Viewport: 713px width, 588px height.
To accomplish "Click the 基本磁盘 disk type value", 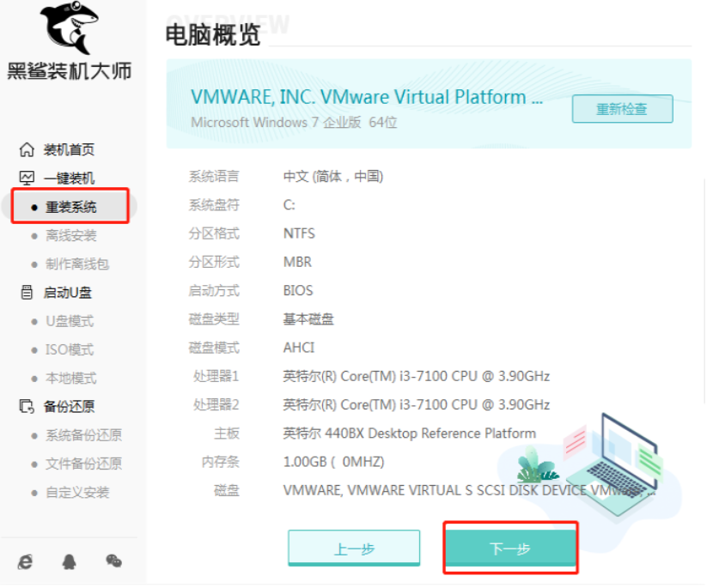I will pos(308,319).
